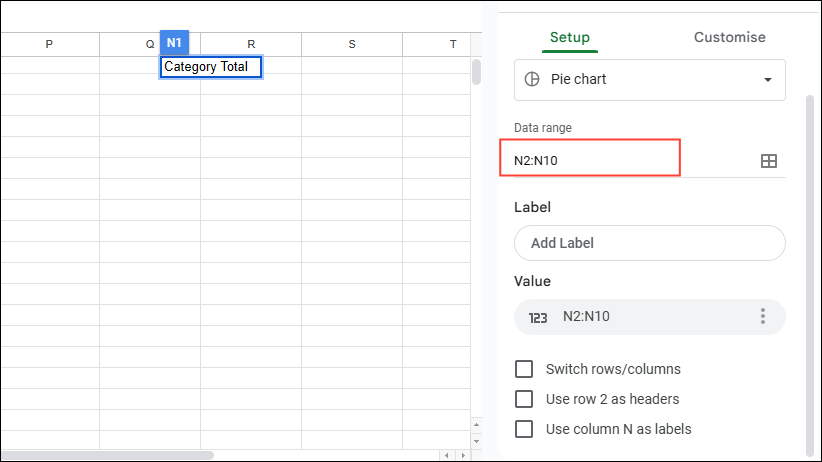822x462 pixels.
Task: Check Use row 2 as headers
Action: (x=524, y=399)
